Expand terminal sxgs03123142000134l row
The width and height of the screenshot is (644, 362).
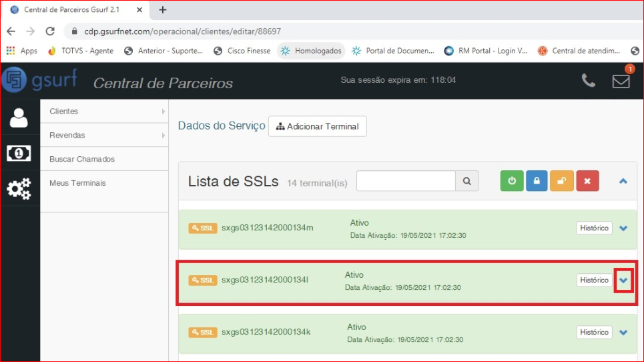[x=623, y=281]
